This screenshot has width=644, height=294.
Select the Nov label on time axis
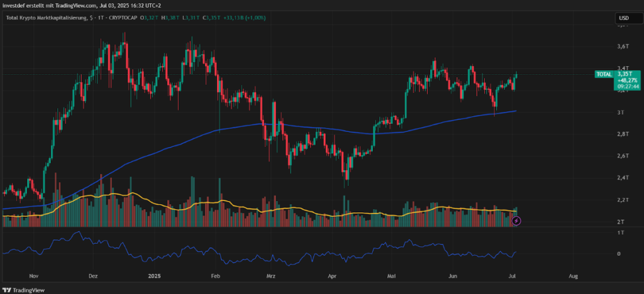coord(34,276)
